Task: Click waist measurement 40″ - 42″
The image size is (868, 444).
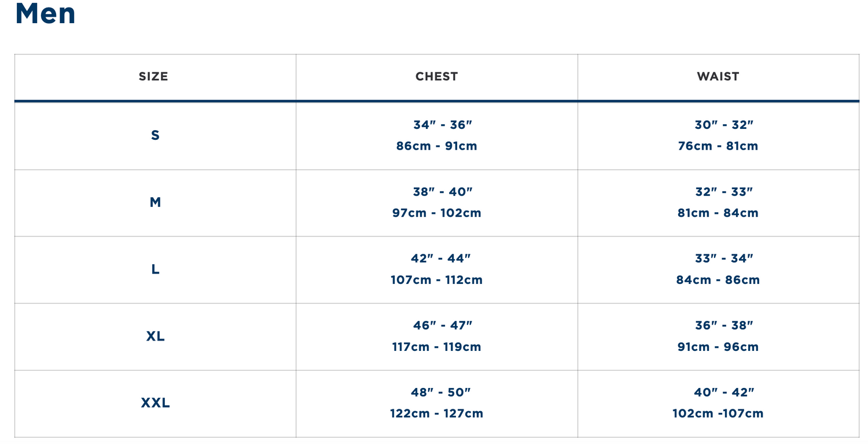Action: tap(724, 393)
